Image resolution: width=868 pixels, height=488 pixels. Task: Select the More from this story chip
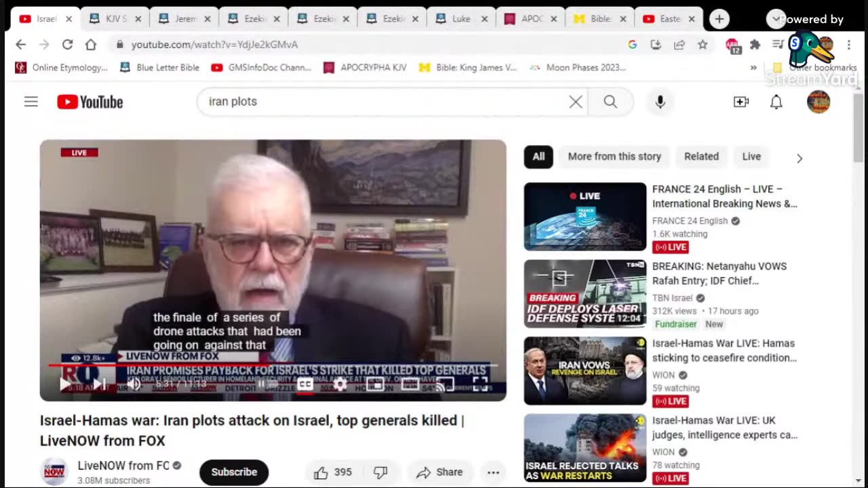click(614, 157)
